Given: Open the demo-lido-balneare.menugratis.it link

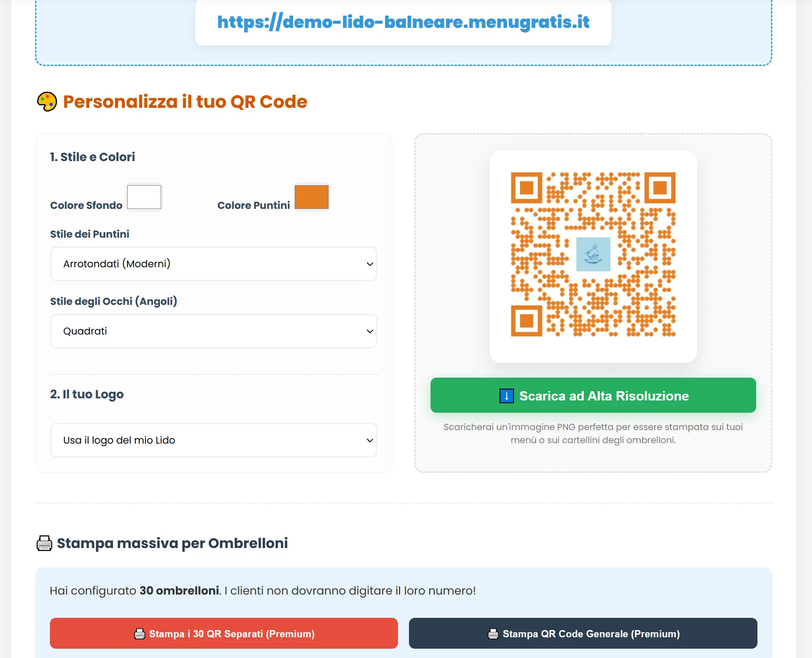Looking at the screenshot, I should 403,22.
